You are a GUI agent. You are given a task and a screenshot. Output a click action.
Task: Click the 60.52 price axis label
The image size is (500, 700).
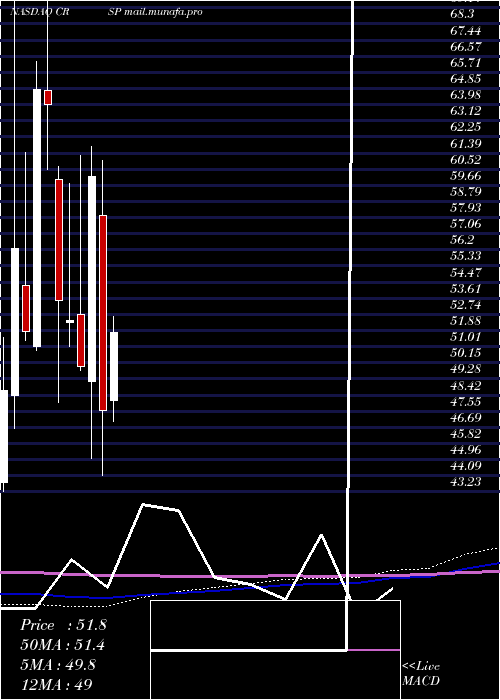pos(466,160)
